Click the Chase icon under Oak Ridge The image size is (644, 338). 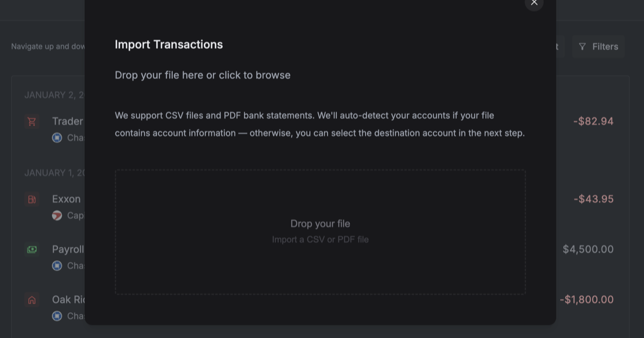(57, 316)
